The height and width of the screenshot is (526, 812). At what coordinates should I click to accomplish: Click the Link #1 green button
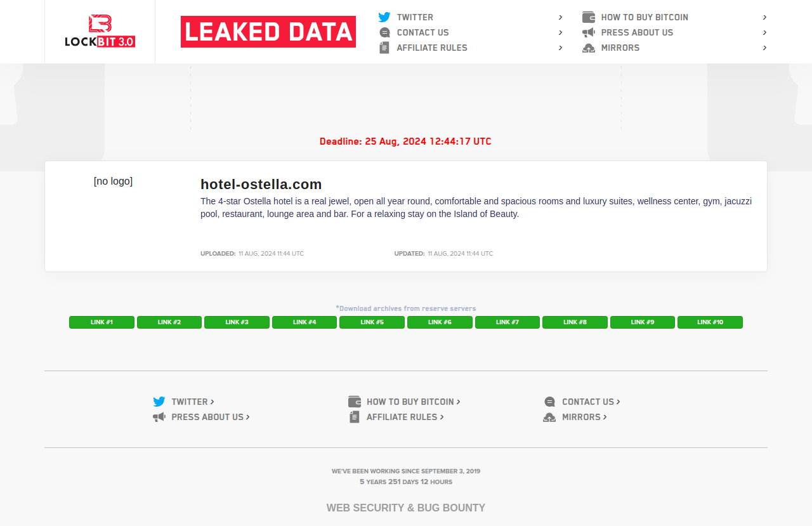(x=101, y=322)
